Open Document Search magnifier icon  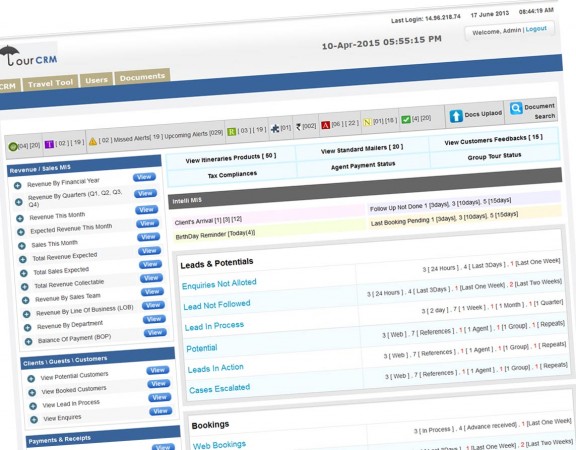(x=516, y=108)
